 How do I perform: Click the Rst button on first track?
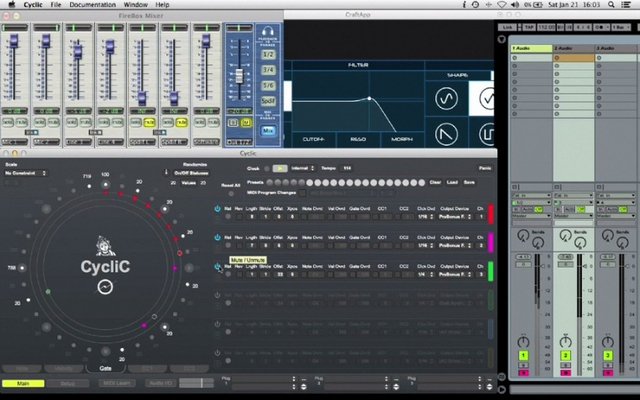click(x=228, y=217)
